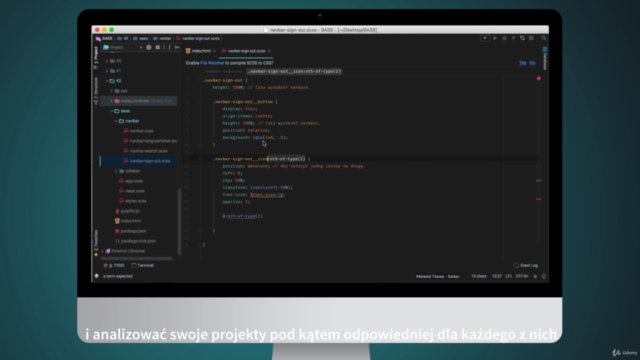
Task: Hide the Project panel with arrow icon
Action: [177, 47]
